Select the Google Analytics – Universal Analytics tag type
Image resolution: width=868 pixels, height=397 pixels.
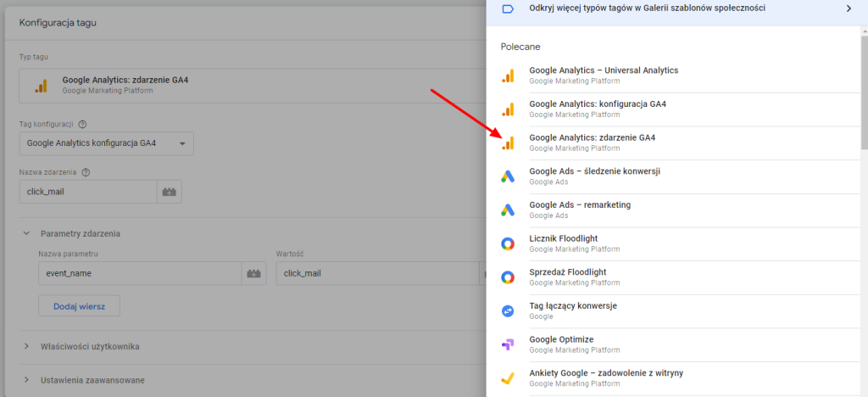point(675,75)
